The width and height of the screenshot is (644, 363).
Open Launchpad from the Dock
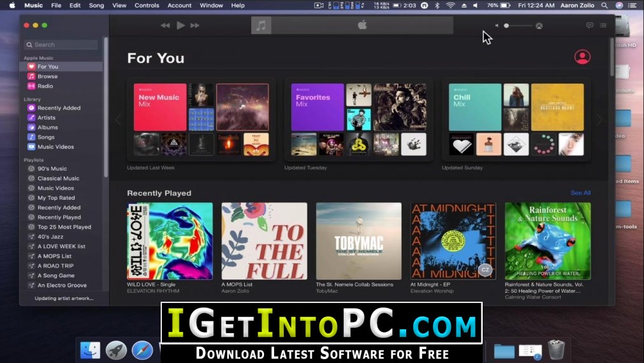click(116, 350)
